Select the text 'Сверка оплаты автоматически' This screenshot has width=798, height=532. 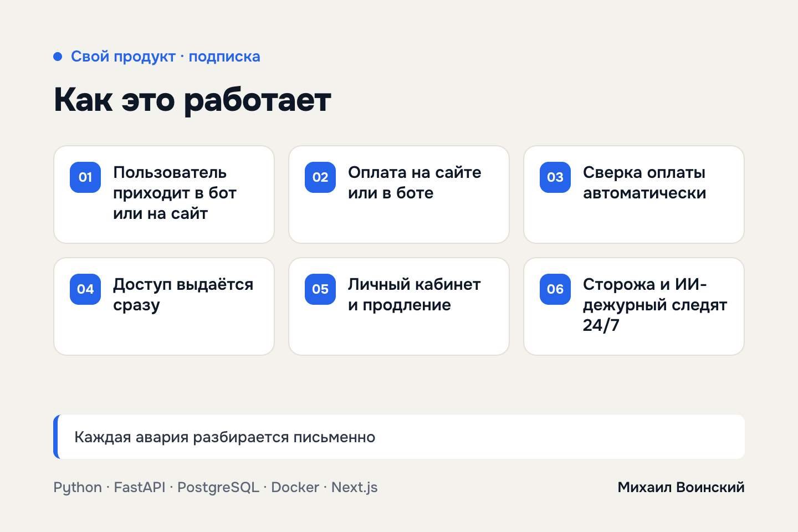tap(644, 183)
